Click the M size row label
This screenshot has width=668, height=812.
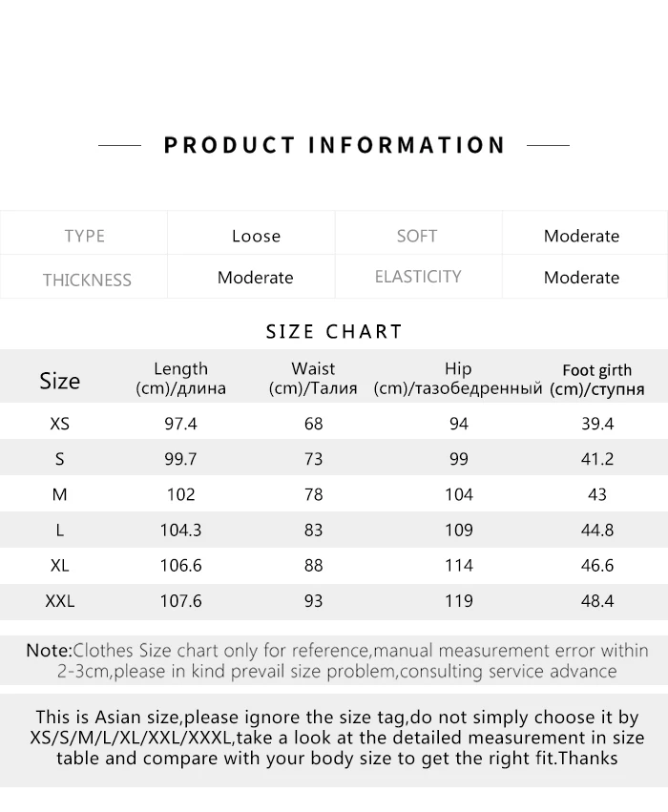tap(59, 495)
